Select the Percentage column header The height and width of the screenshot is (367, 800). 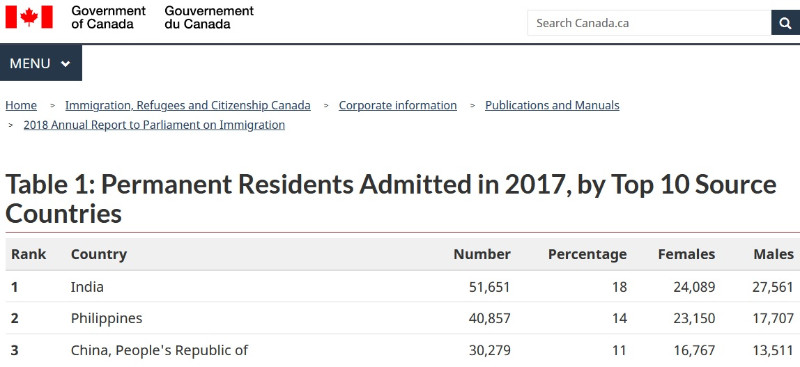pyautogui.click(x=587, y=254)
